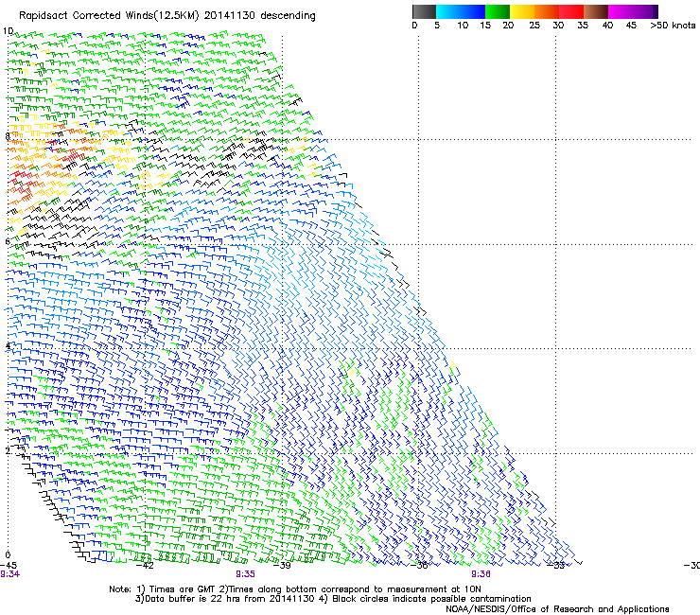Pick the red 30-35 knots legend swatch
The width and height of the screenshot is (700, 615).
(571, 11)
